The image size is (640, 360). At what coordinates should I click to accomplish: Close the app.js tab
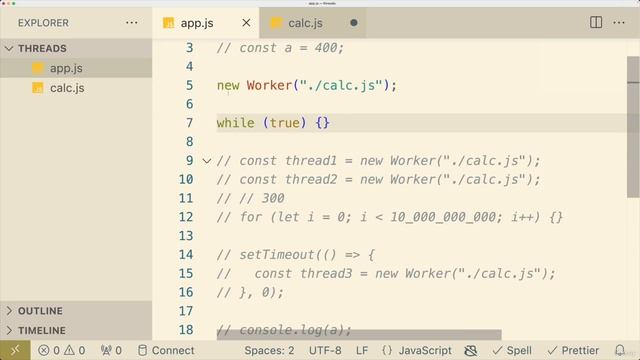[246, 23]
